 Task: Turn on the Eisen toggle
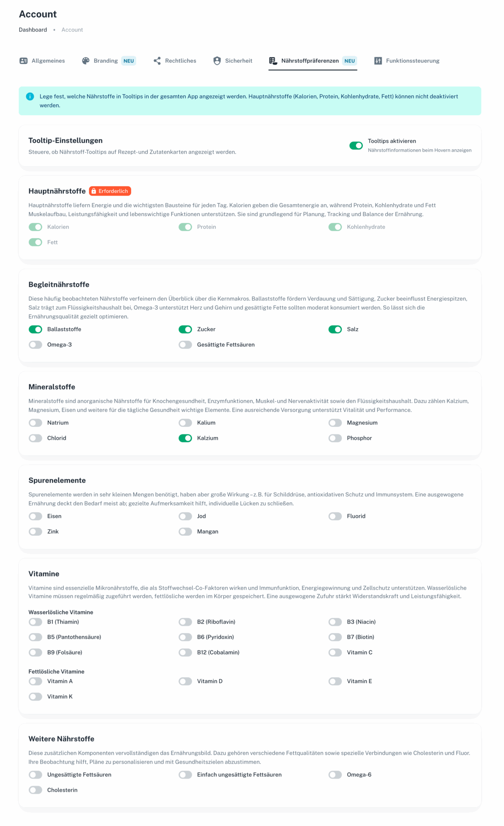pos(35,516)
